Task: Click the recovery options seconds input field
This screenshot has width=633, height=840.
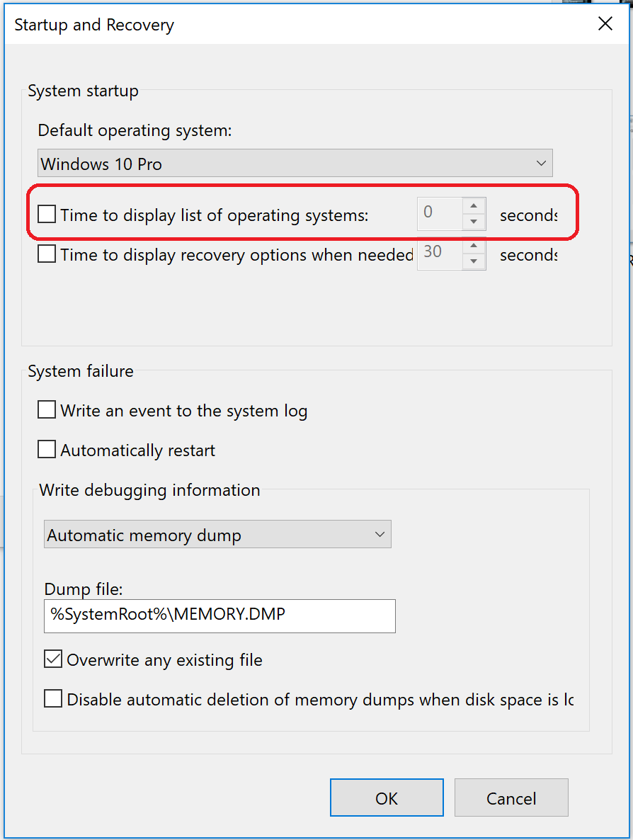Action: (x=439, y=254)
